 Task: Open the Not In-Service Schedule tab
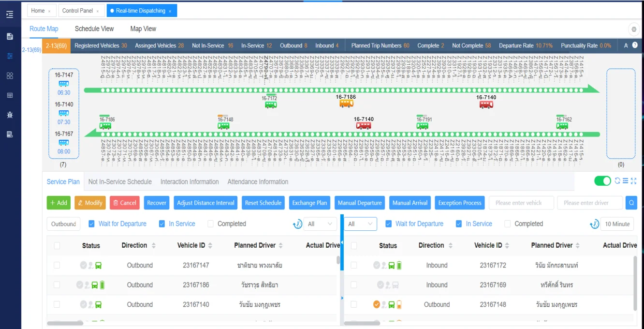(x=120, y=182)
